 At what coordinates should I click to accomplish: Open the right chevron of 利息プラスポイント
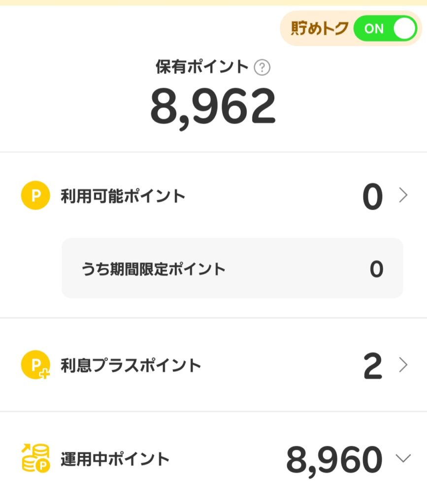[403, 365]
